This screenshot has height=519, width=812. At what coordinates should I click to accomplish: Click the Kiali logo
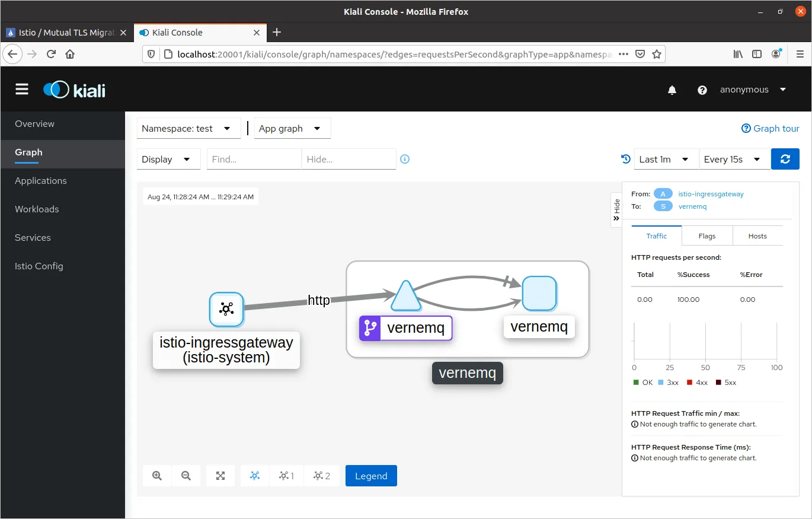point(75,90)
